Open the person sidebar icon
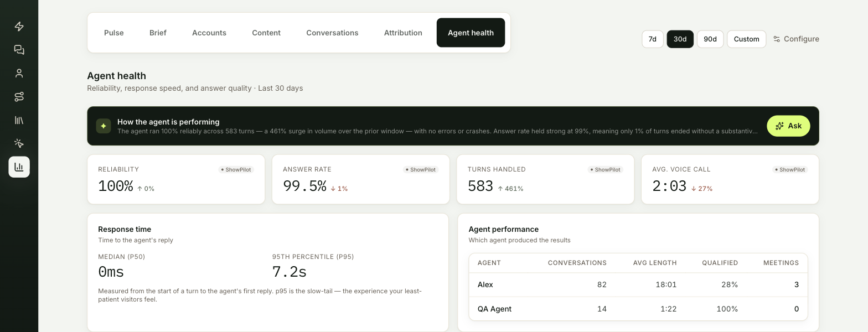The width and height of the screenshot is (868, 332). pos(19,73)
